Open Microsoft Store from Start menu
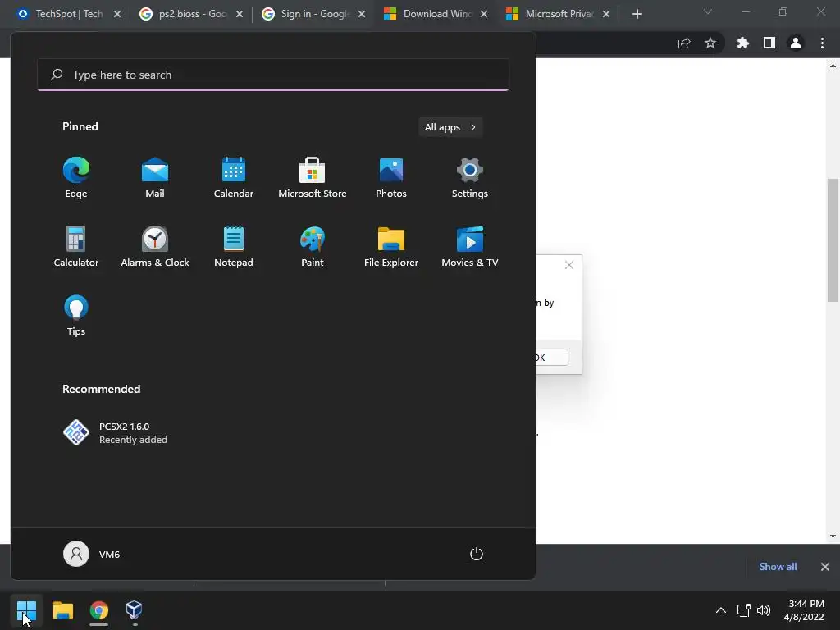The width and height of the screenshot is (840, 630). (313, 178)
